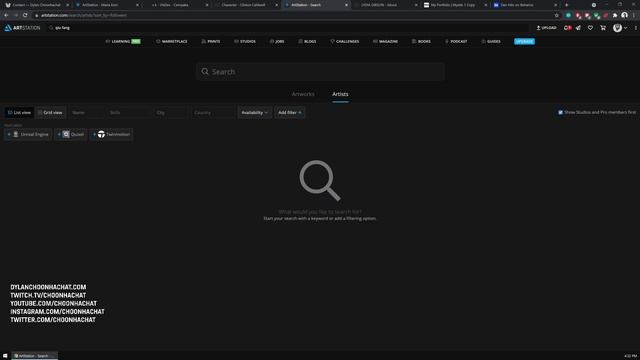Open the Add filter dropdown

point(289,112)
